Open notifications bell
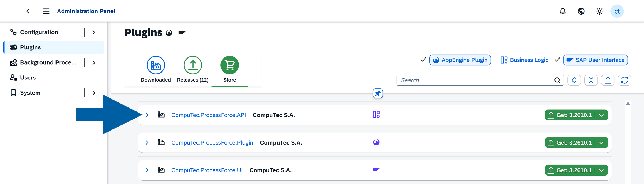 563,11
